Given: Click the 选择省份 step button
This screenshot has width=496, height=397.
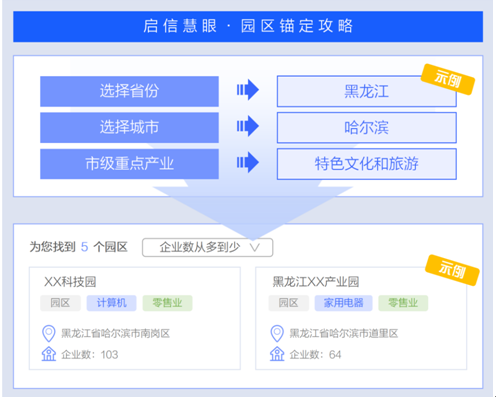Looking at the screenshot, I should 129,91.
